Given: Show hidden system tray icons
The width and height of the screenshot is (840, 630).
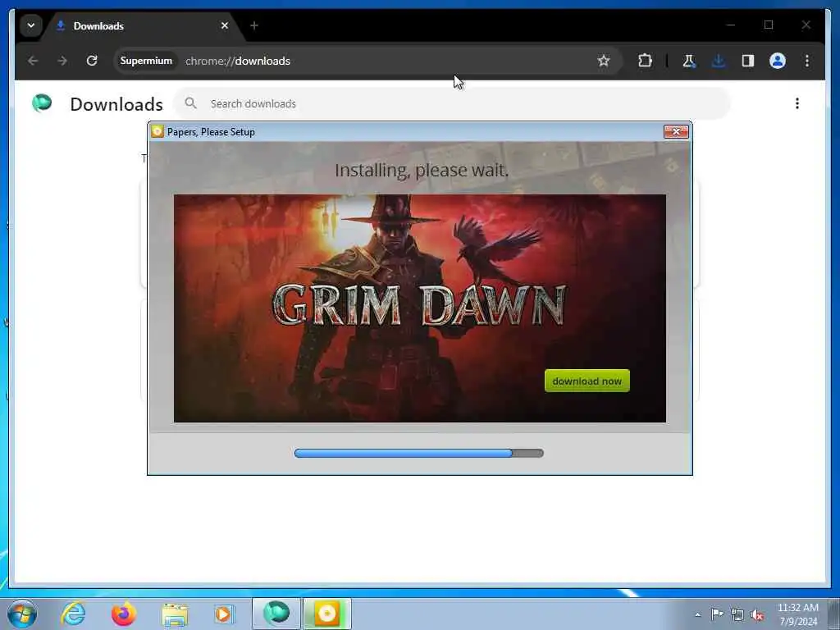Looking at the screenshot, I should (x=697, y=614).
